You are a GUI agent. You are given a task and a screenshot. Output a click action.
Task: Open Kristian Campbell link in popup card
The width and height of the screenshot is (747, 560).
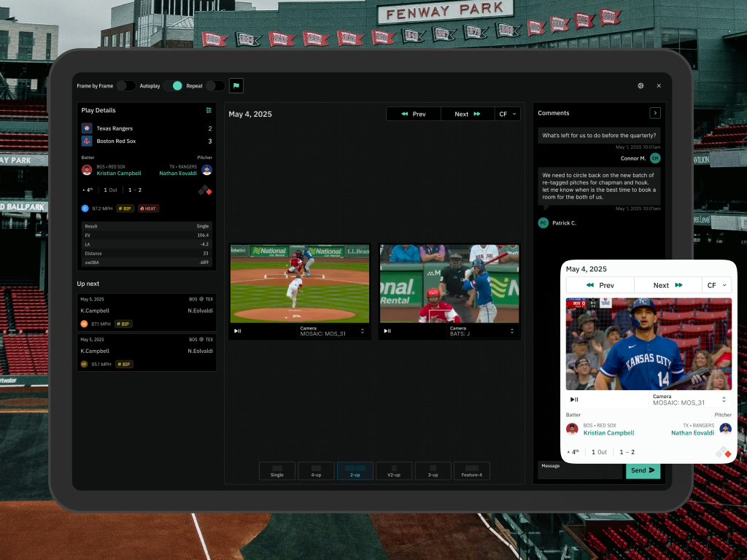pos(609,433)
